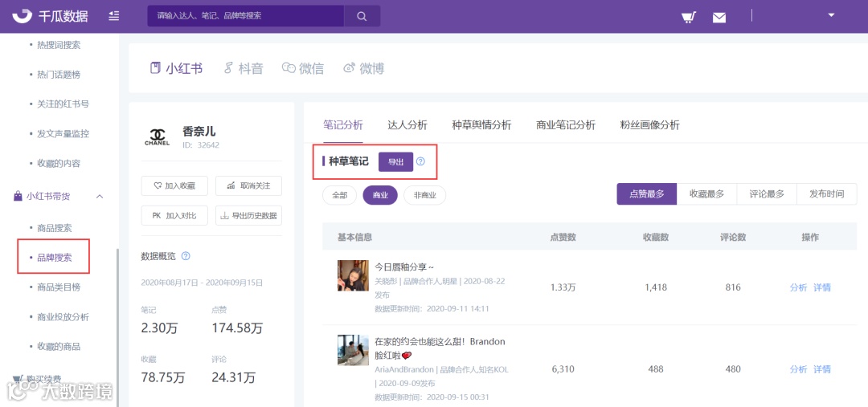Switch to the 微信 platform tab
This screenshot has height=407, width=868.
[x=303, y=68]
